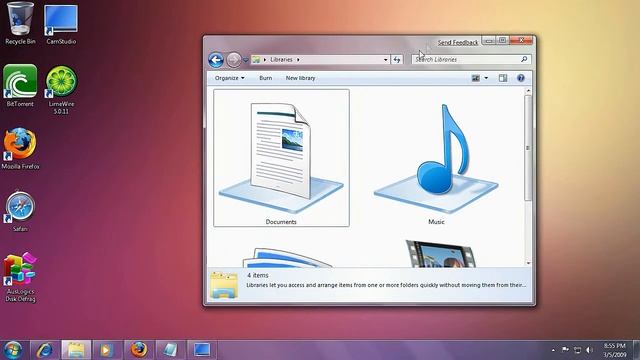Open Windows Media Player from taskbar
The height and width of the screenshot is (360, 640).
[x=107, y=350]
